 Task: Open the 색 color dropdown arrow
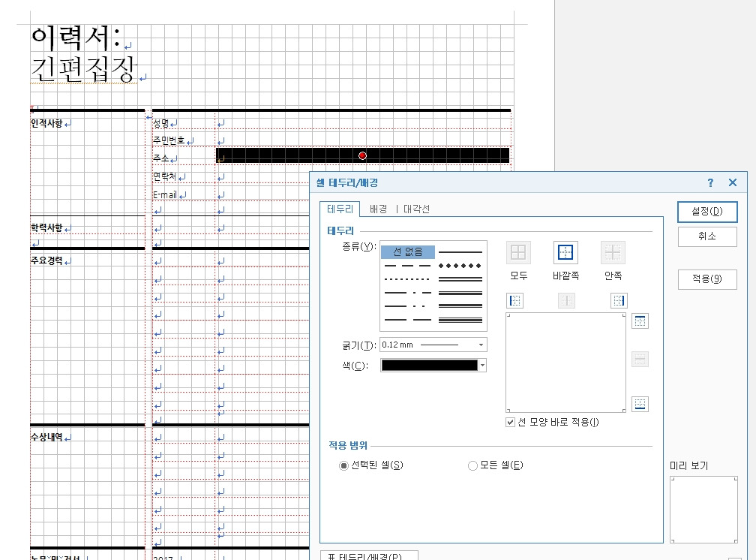pyautogui.click(x=482, y=366)
